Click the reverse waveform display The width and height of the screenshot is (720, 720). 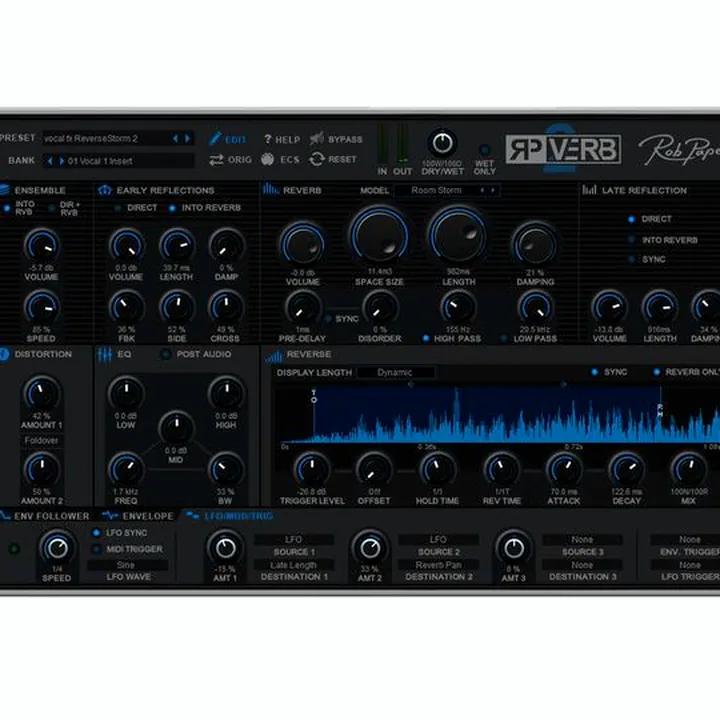point(497,415)
